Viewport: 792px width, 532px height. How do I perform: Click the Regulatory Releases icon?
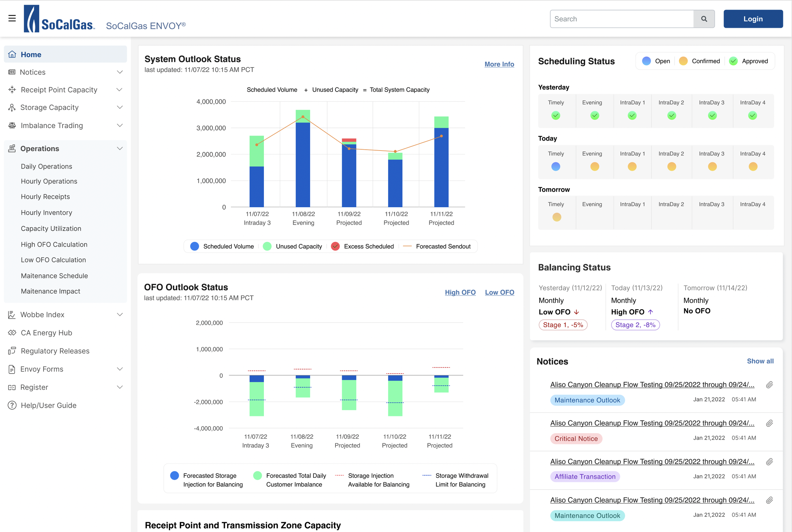[12, 351]
